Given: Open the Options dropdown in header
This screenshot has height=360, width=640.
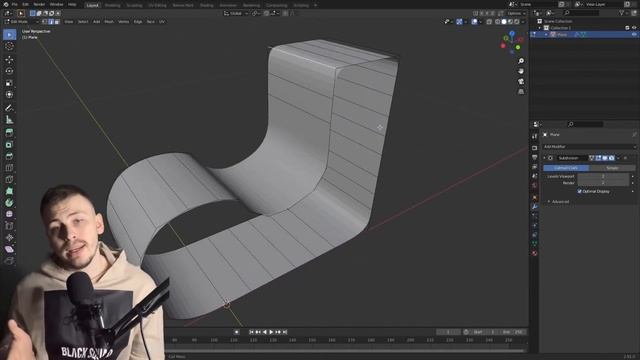Looking at the screenshot, I should [x=516, y=13].
